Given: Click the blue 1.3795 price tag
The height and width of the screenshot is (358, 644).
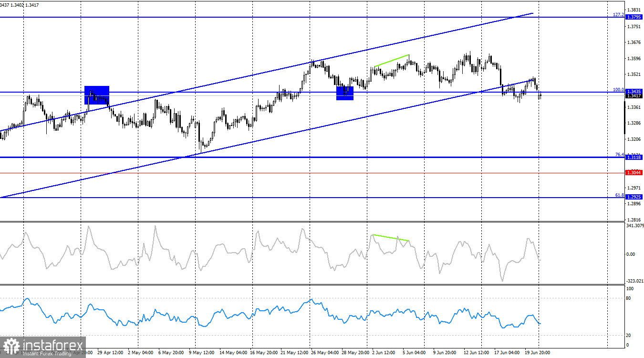Looking at the screenshot, I should pyautogui.click(x=634, y=17).
